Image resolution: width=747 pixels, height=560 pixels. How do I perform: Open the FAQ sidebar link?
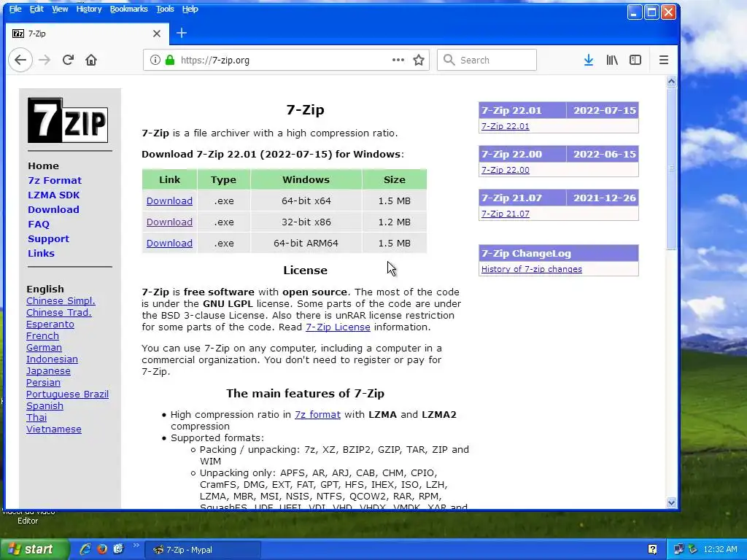(39, 225)
